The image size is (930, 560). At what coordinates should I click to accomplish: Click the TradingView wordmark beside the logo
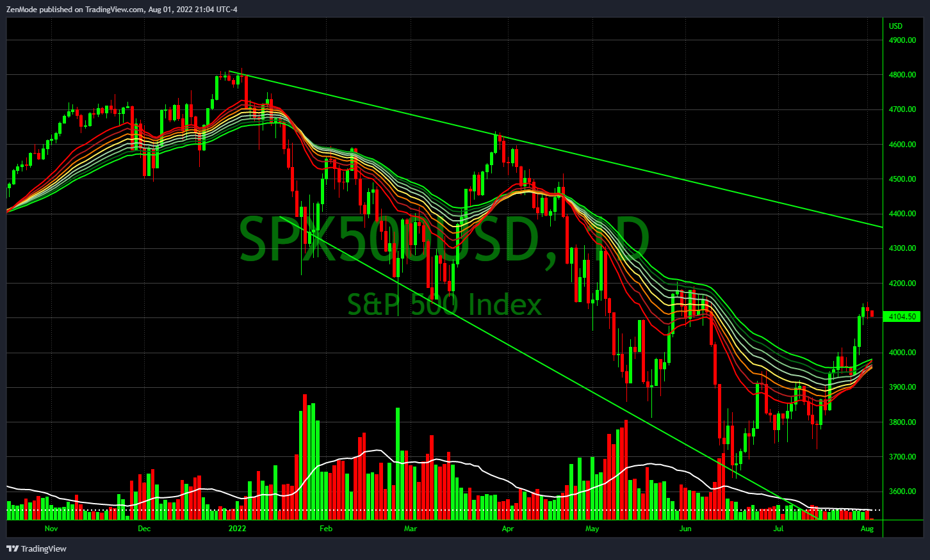click(44, 548)
